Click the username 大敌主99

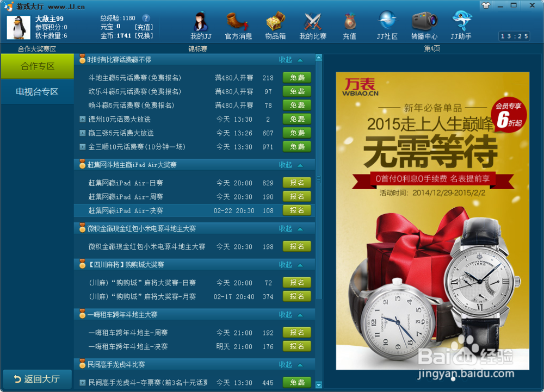click(x=50, y=18)
